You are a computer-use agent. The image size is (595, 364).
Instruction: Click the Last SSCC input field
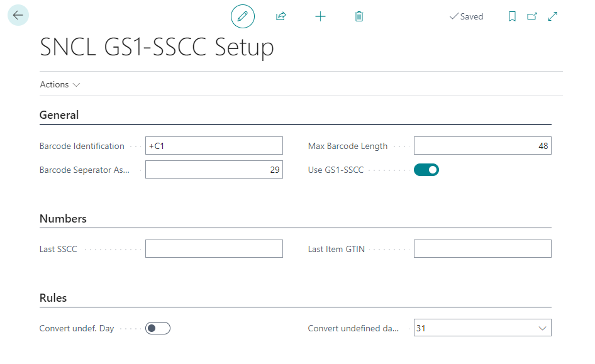(x=214, y=249)
